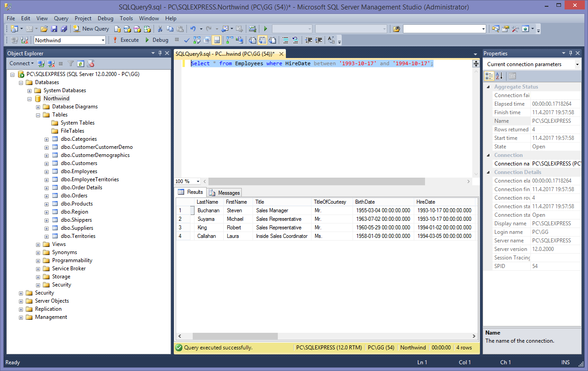Expand the Views folder node
Screen dimensions: 588x371
pyautogui.click(x=38, y=244)
